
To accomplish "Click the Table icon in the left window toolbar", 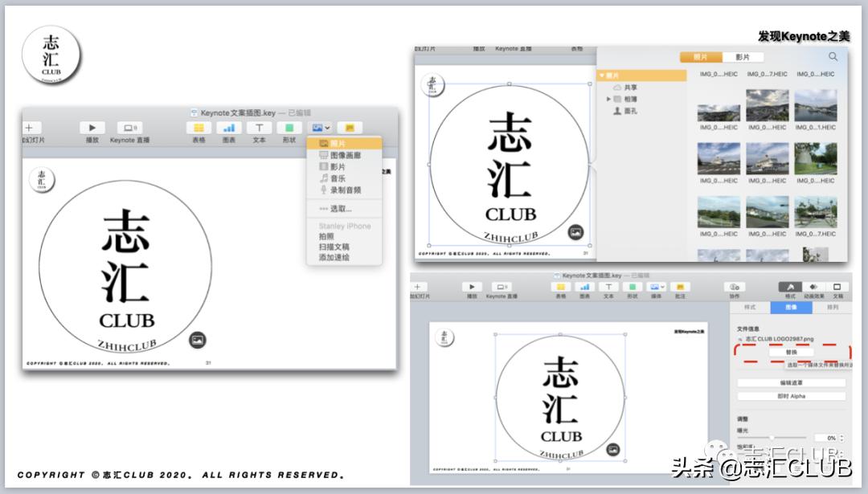I will [x=199, y=128].
